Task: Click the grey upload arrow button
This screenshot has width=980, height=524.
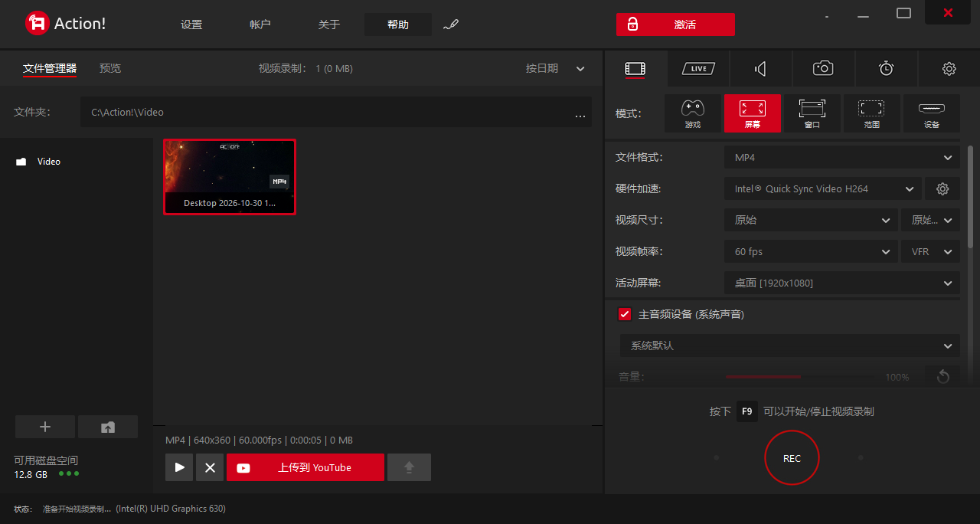Action: tap(409, 467)
